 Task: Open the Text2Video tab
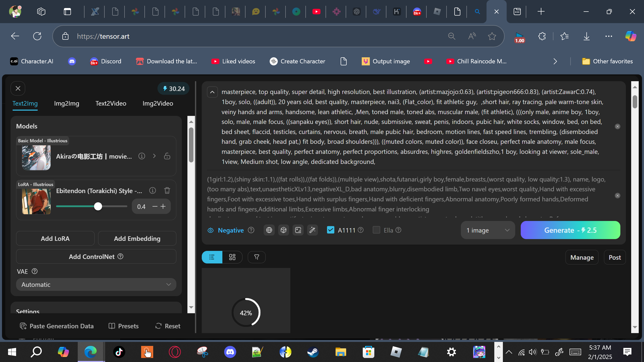coord(111,103)
